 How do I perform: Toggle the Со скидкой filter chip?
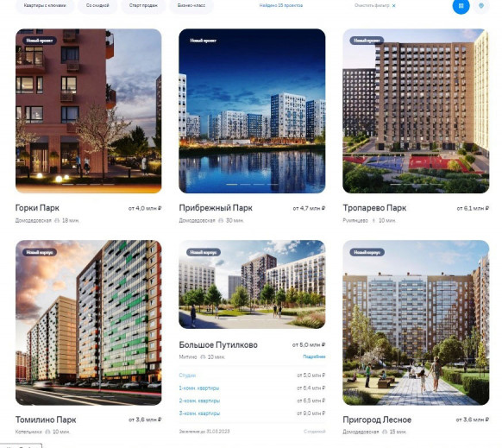(x=97, y=5)
